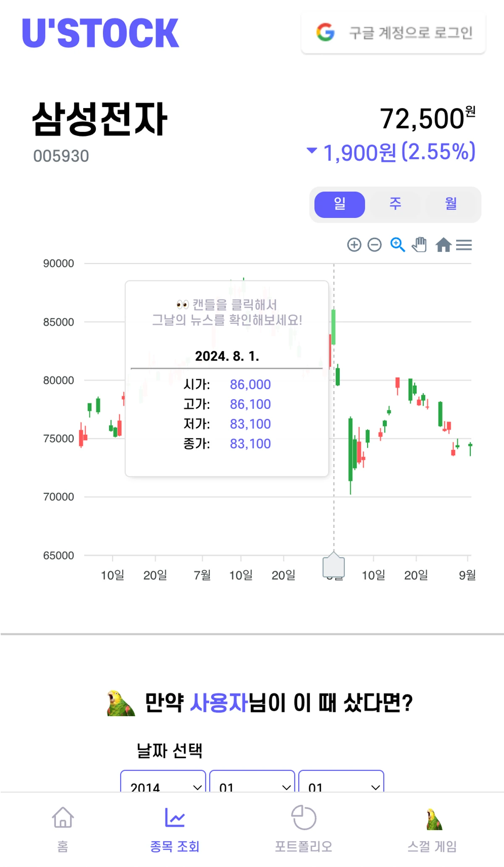504x867 pixels.
Task: Click the 고가 value 86,100
Action: (x=250, y=404)
